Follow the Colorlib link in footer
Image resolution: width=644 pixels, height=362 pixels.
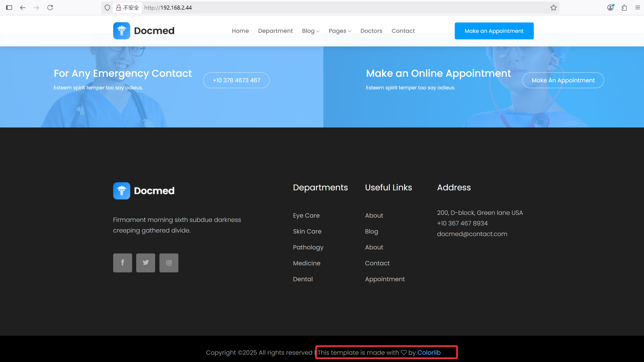[429, 352]
